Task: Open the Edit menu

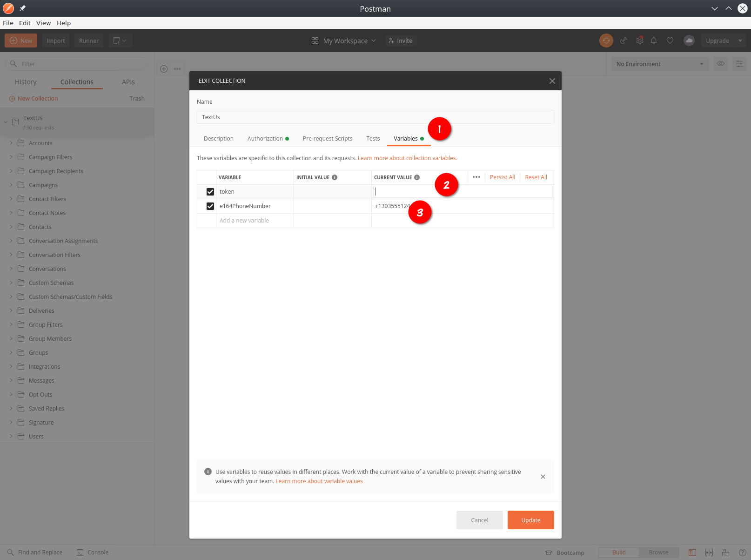Action: [25, 23]
